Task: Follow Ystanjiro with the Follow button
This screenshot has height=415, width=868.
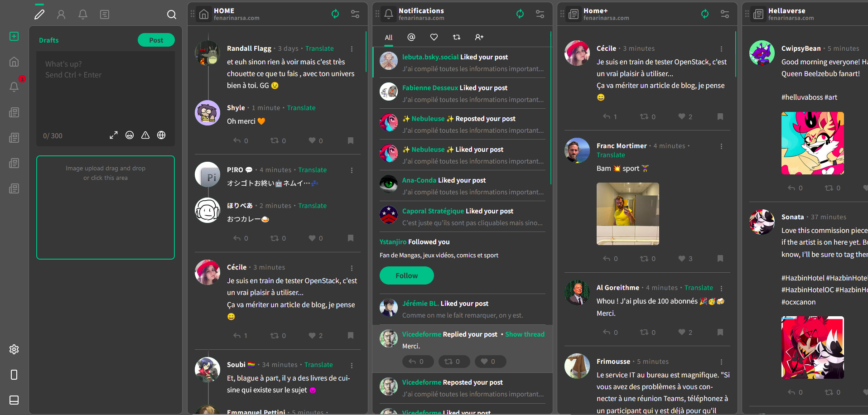Action: tap(407, 275)
